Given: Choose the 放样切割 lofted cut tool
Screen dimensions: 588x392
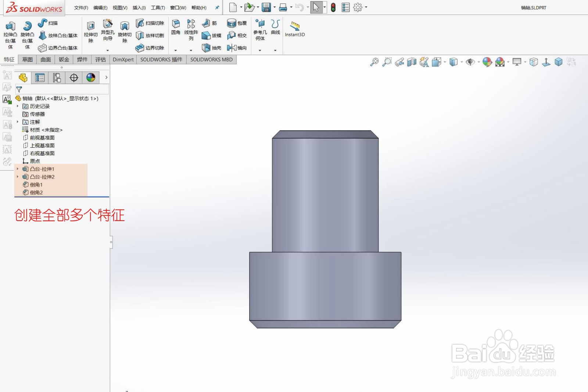Looking at the screenshot, I should 150,35.
